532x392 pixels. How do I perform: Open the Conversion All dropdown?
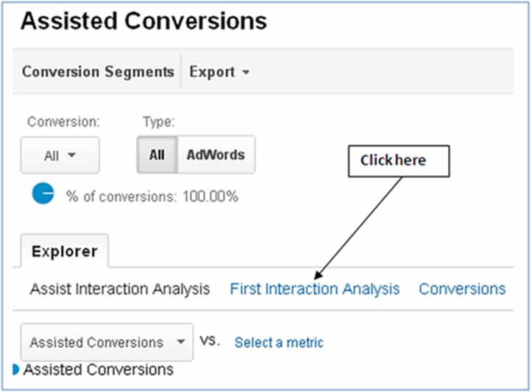coord(60,155)
